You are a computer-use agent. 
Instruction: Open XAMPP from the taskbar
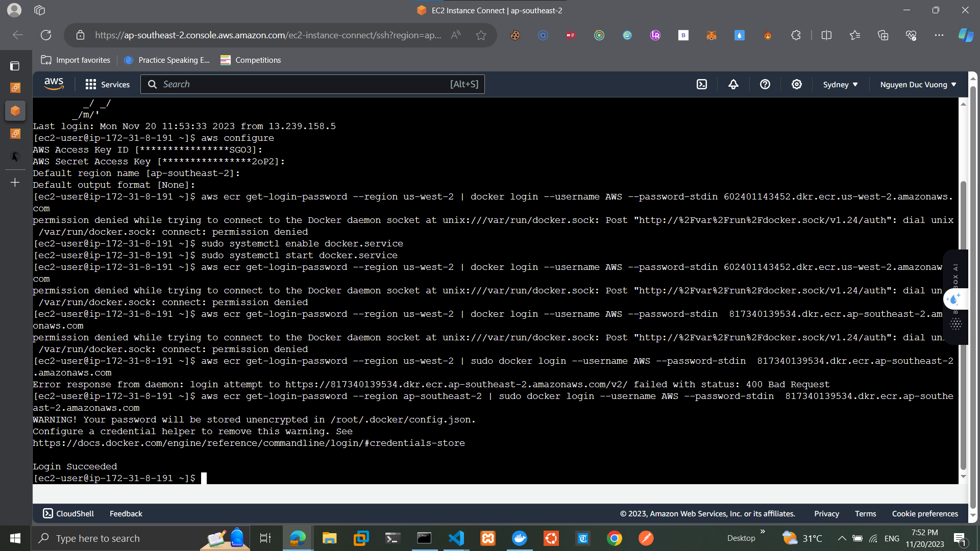pyautogui.click(x=488, y=538)
